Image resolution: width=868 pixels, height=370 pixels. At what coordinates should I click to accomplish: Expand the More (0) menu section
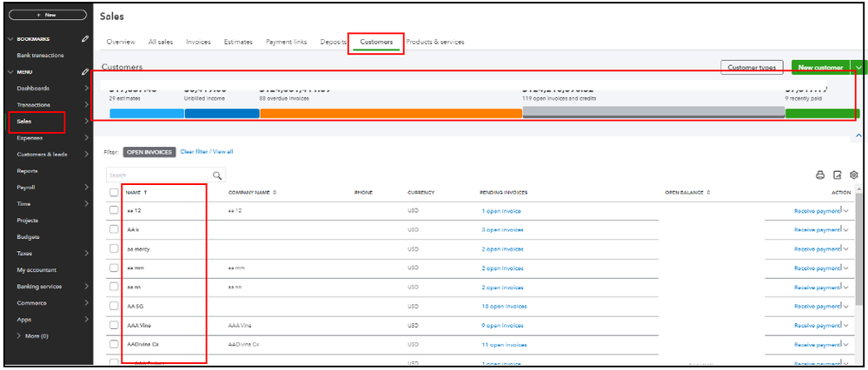[33, 336]
